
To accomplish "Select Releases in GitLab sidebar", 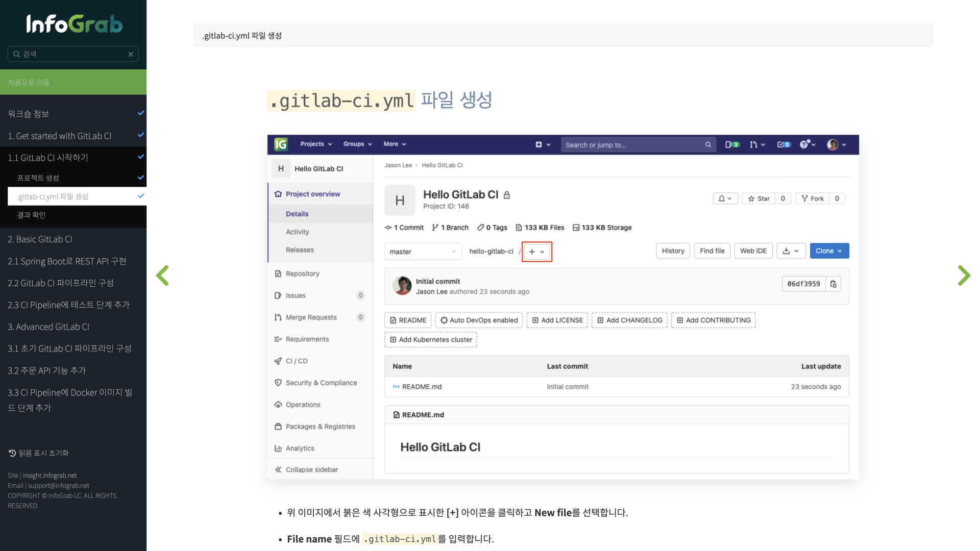I will [300, 250].
